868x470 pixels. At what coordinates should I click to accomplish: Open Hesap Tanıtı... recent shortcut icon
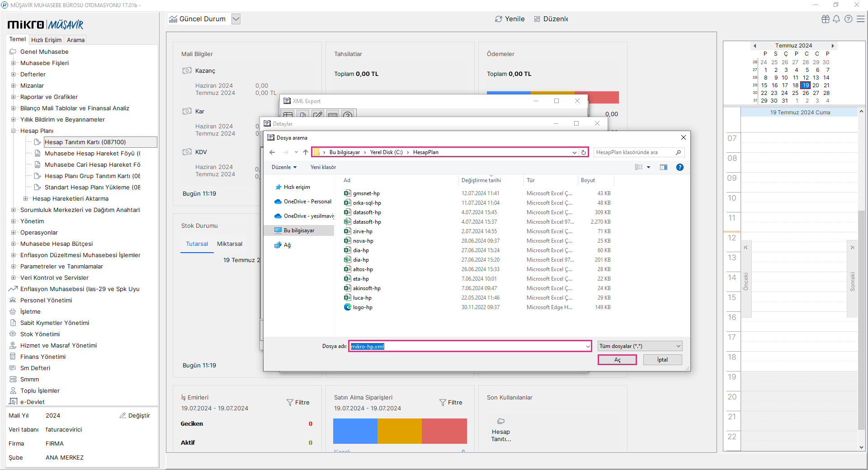point(501,421)
